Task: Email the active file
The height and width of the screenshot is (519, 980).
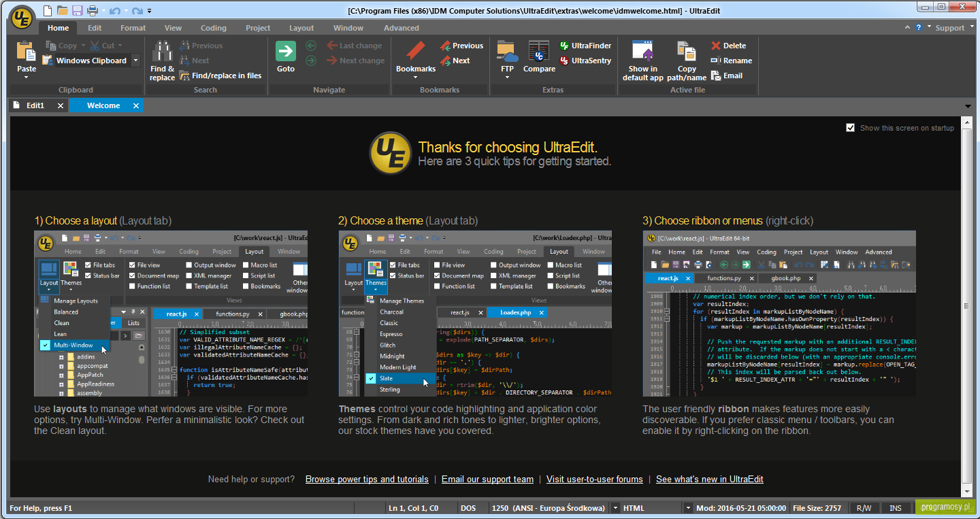Action: (x=727, y=76)
